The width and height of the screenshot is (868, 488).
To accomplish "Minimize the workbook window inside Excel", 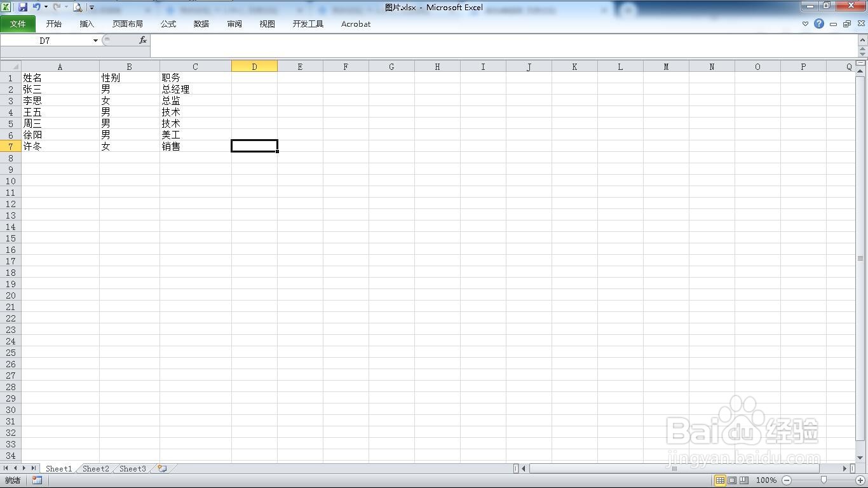I will tap(833, 24).
